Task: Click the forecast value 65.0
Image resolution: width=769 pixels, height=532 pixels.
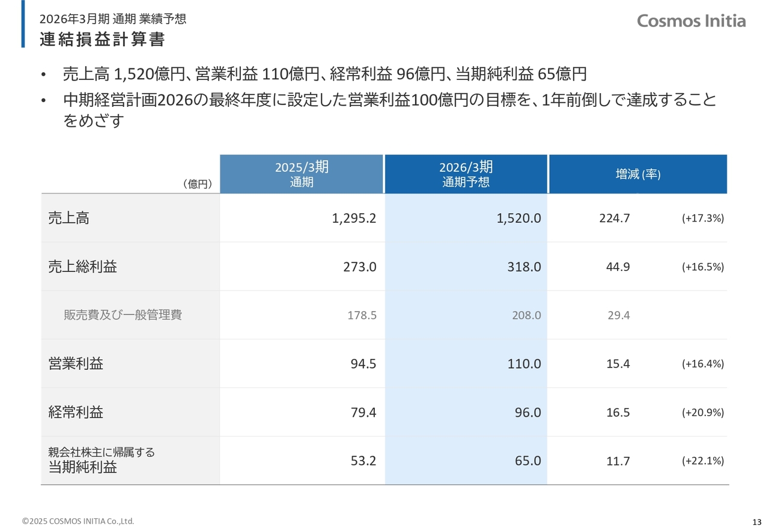Action: click(528, 461)
